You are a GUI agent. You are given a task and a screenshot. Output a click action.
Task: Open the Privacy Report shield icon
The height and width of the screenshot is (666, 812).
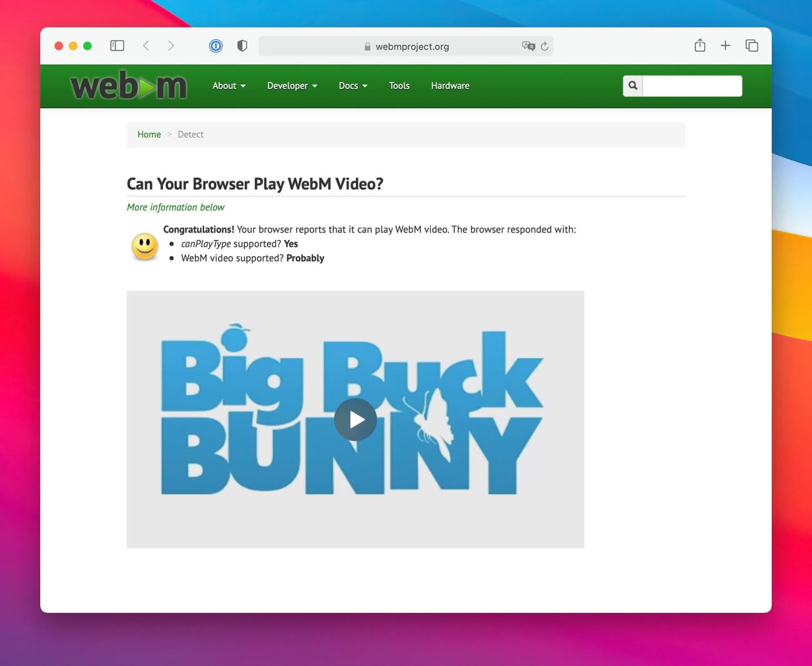point(242,46)
